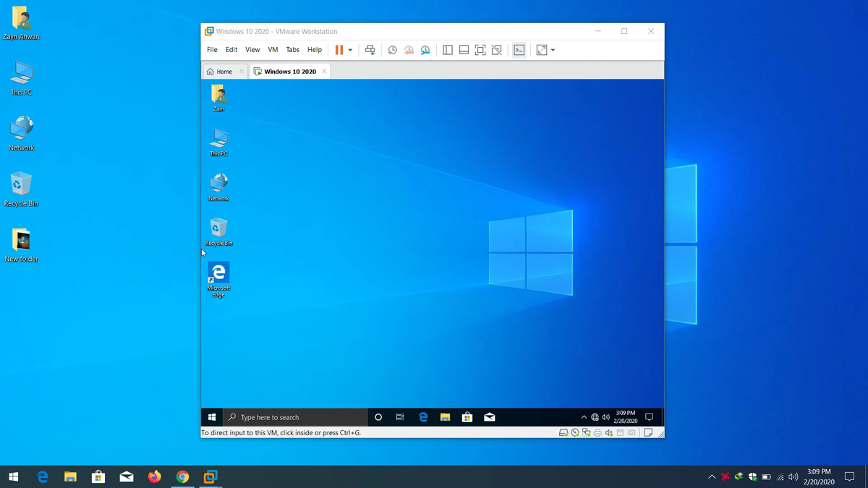
Task: Select the Zain folder on guest desktop
Action: click(x=218, y=98)
